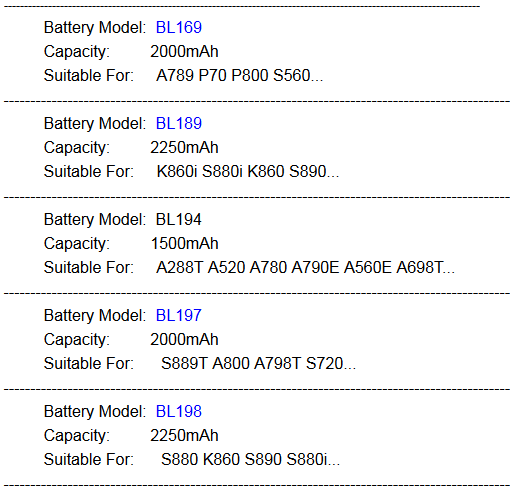Click the 'S880 K860 S890 S880i...' compatibility text
This screenshot has height=489, width=516.
tap(250, 460)
